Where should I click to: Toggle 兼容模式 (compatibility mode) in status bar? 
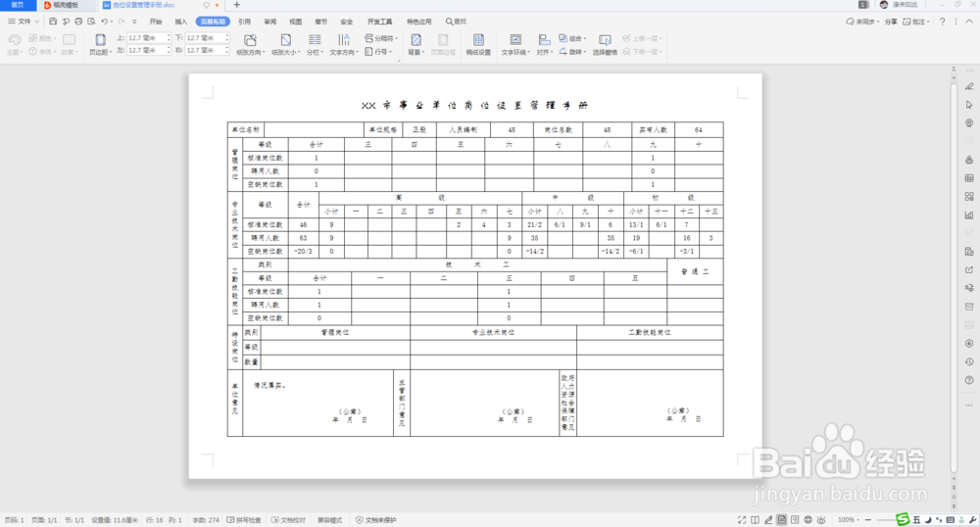point(329,519)
